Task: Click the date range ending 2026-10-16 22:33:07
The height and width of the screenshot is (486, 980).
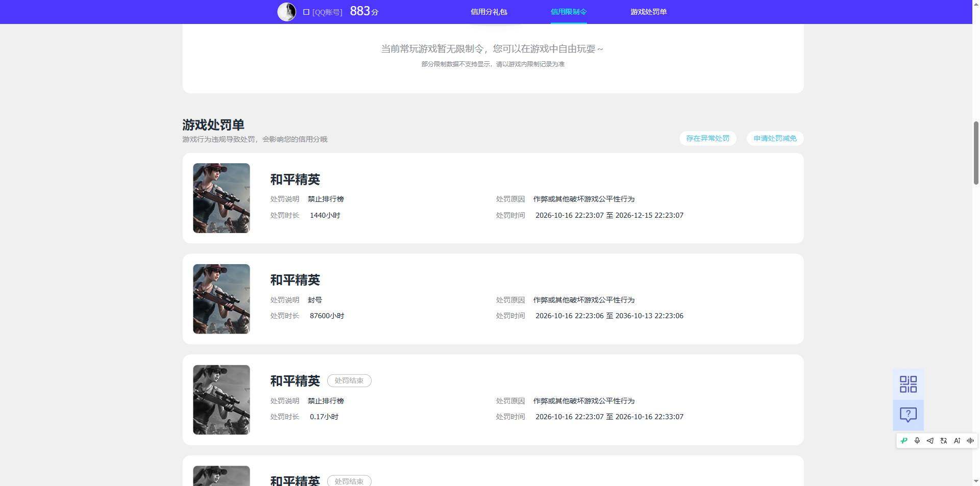Action: tap(609, 417)
